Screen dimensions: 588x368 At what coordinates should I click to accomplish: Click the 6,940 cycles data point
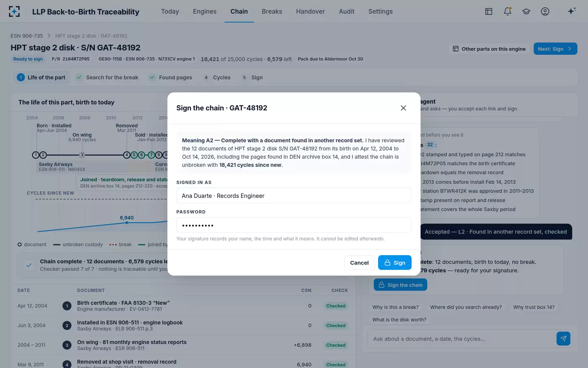pos(127,222)
